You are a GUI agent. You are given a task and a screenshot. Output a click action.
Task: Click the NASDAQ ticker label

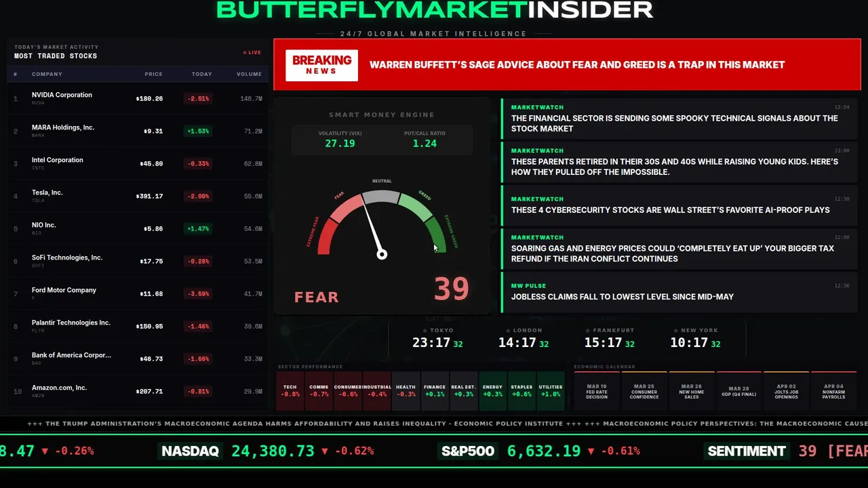[191, 451]
